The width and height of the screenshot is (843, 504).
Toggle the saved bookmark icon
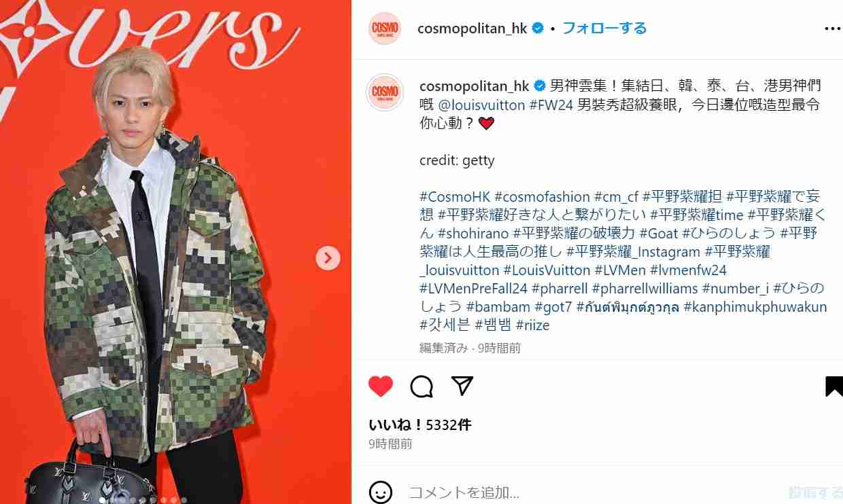click(x=833, y=386)
